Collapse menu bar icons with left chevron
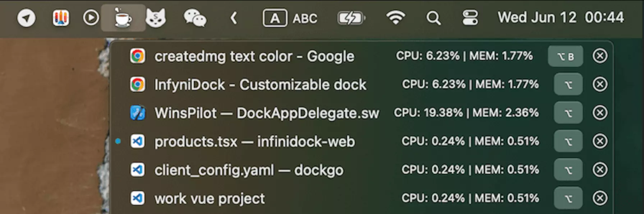Image resolution: width=644 pixels, height=214 pixels. [x=234, y=18]
